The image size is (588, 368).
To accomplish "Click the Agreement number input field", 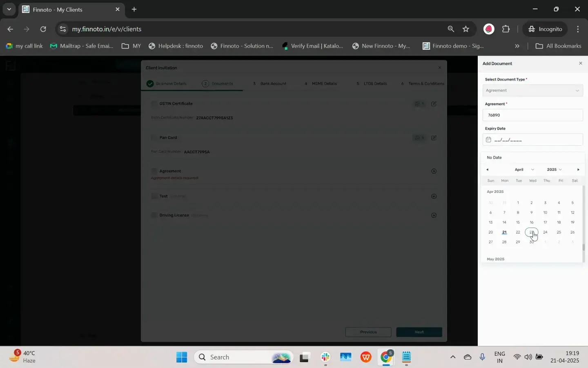I will click(x=532, y=115).
